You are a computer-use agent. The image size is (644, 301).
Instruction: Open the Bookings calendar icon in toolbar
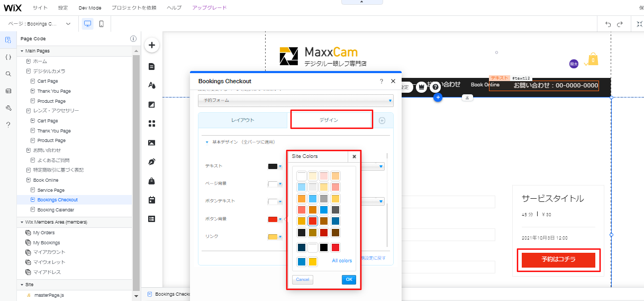point(152,200)
